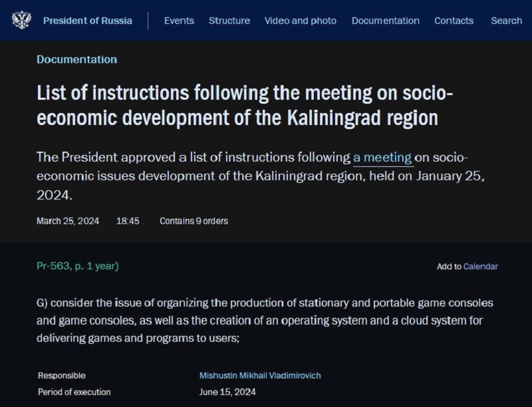Click the March 25, 2024 publication date
532x407 pixels.
68,221
